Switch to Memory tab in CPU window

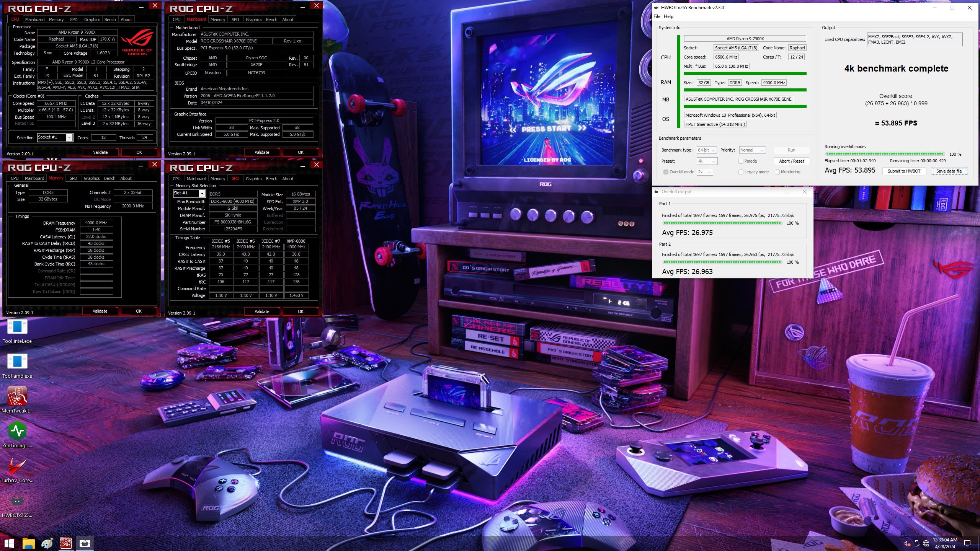[x=56, y=20]
